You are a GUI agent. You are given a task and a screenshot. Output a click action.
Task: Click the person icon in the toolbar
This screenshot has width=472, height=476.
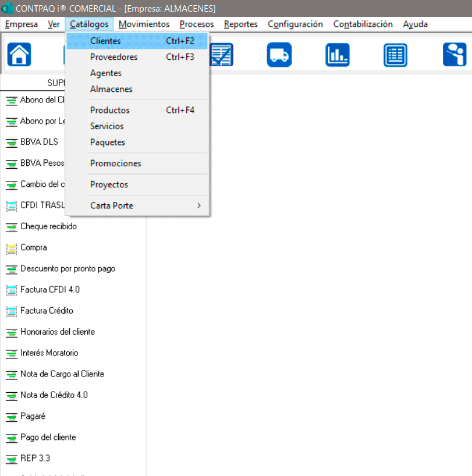[x=454, y=55]
